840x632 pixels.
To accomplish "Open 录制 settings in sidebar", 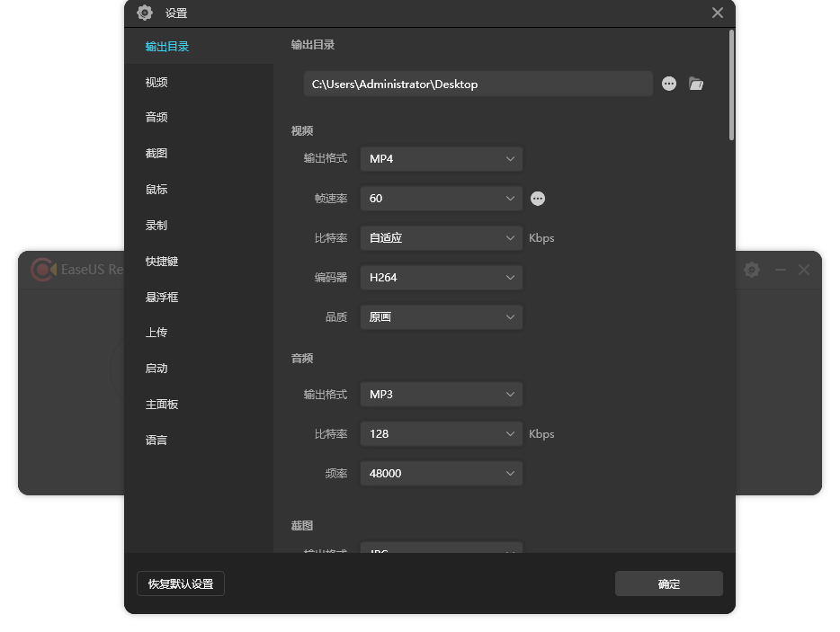I will [156, 225].
